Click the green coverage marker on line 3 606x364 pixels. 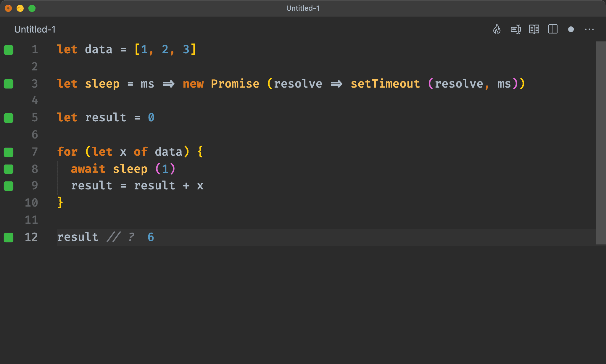[9, 84]
